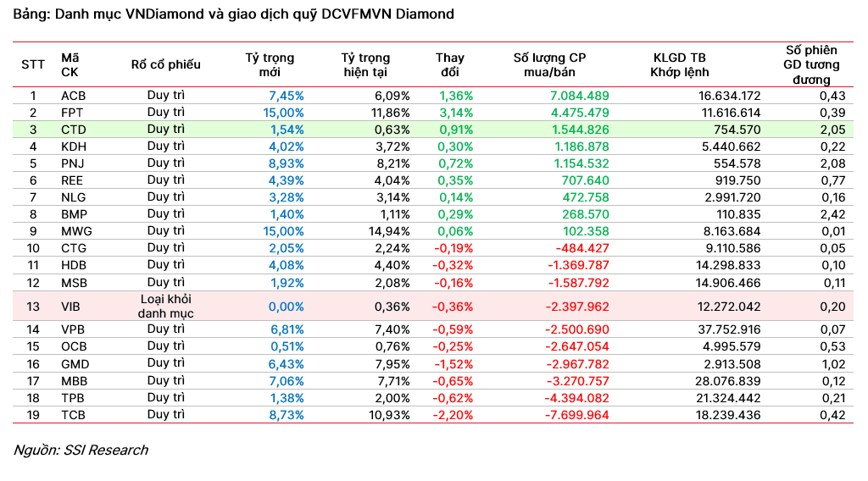The width and height of the screenshot is (868, 481).
Task: Click 'Loại khỏi danh mục' in VIB row
Action: [x=166, y=307]
